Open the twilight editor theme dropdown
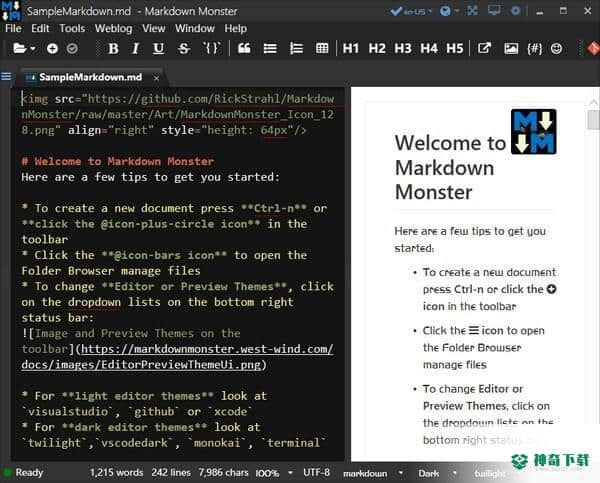The image size is (600, 483). (490, 474)
